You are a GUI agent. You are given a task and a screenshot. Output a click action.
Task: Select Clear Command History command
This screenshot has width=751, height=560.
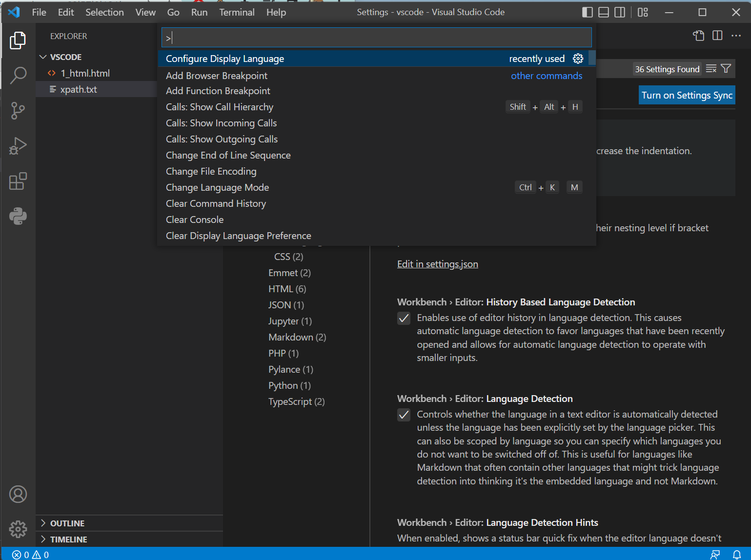373,203
